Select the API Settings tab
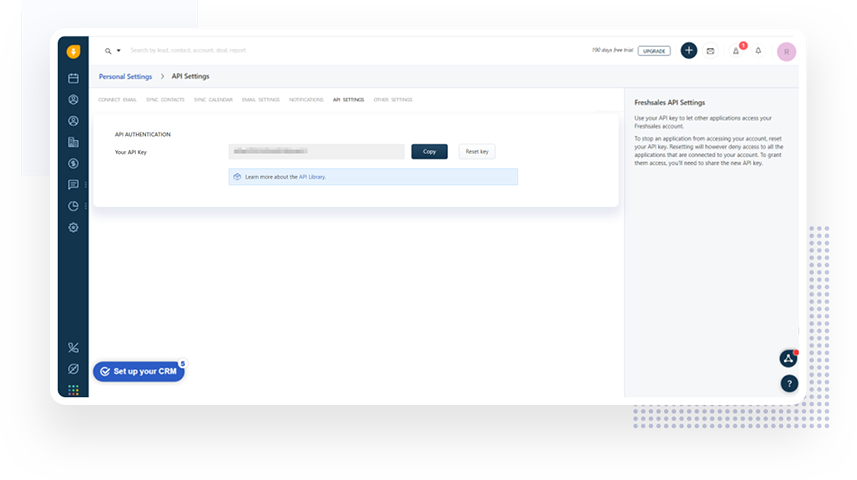Screen dimensions: 857x480 click(348, 100)
